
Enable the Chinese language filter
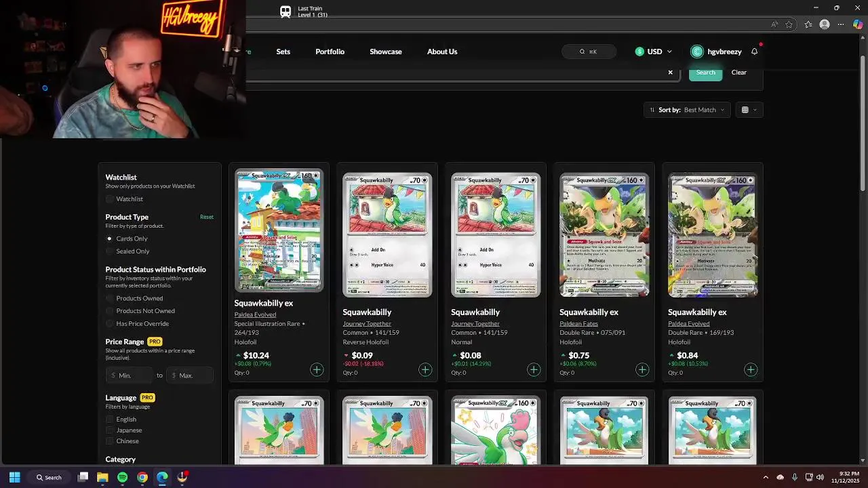coord(110,441)
